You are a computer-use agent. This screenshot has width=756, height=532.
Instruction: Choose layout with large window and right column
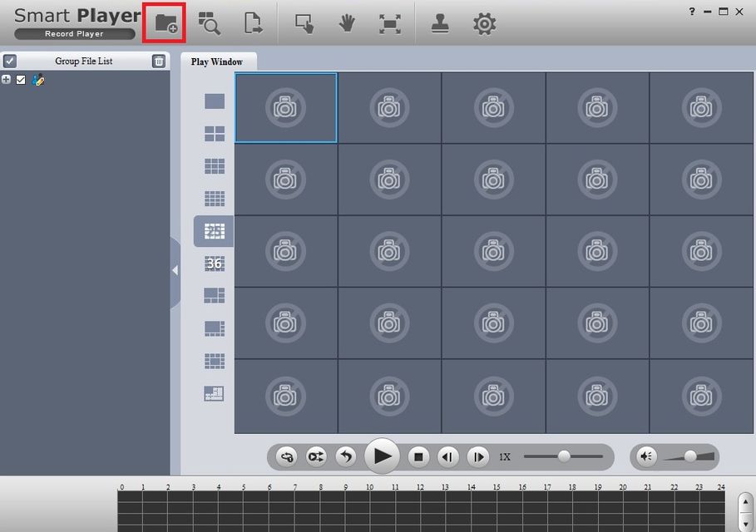point(215,328)
